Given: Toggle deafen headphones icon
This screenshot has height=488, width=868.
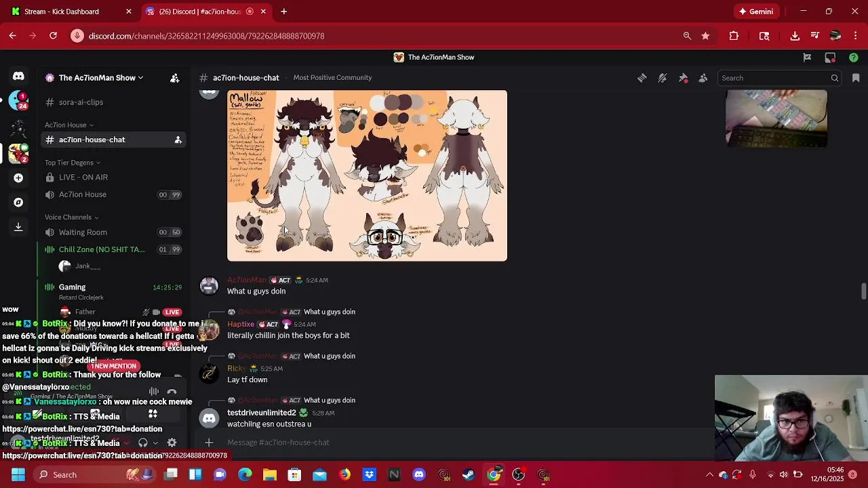Looking at the screenshot, I should [143, 443].
